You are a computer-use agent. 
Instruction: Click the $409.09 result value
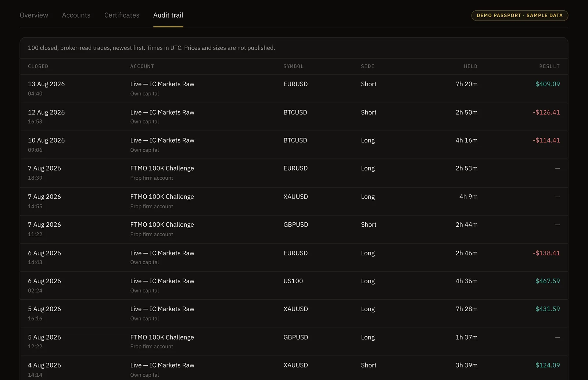click(x=548, y=84)
